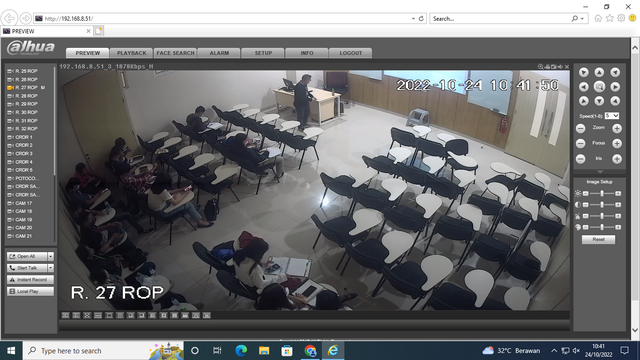Image resolution: width=640 pixels, height=360 pixels.
Task: Start Instant Record
Action: (31, 280)
